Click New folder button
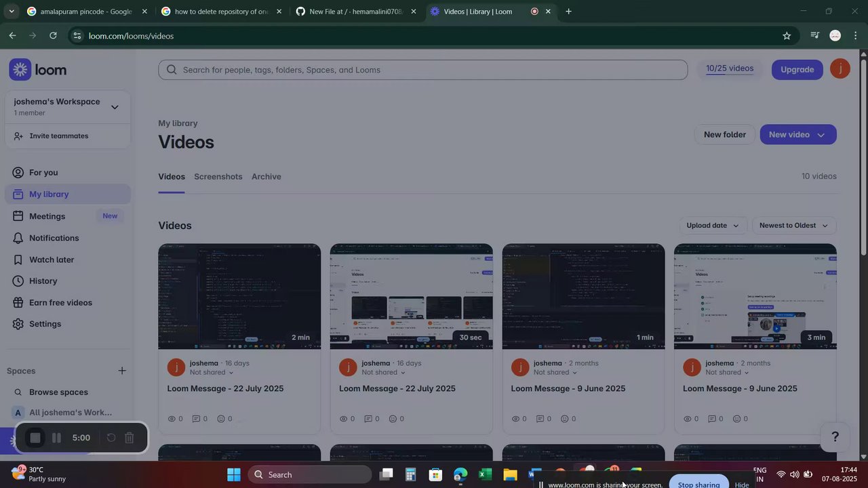 point(725,134)
